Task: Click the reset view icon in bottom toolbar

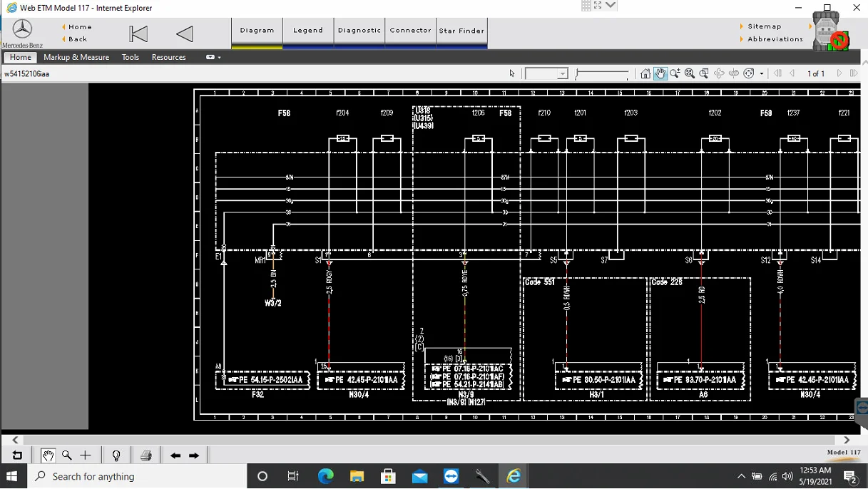Action: pyautogui.click(x=17, y=455)
